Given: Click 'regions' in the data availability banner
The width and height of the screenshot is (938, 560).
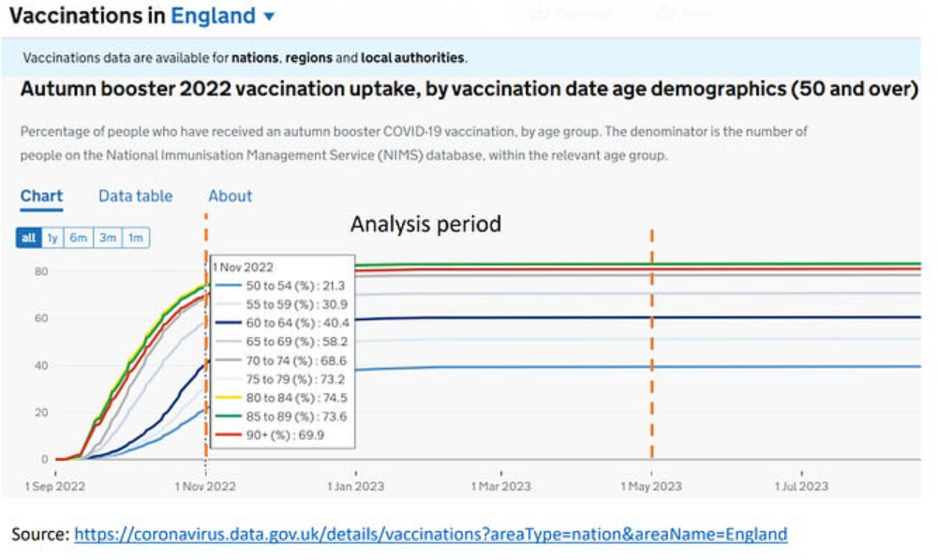Looking at the screenshot, I should tap(308, 58).
